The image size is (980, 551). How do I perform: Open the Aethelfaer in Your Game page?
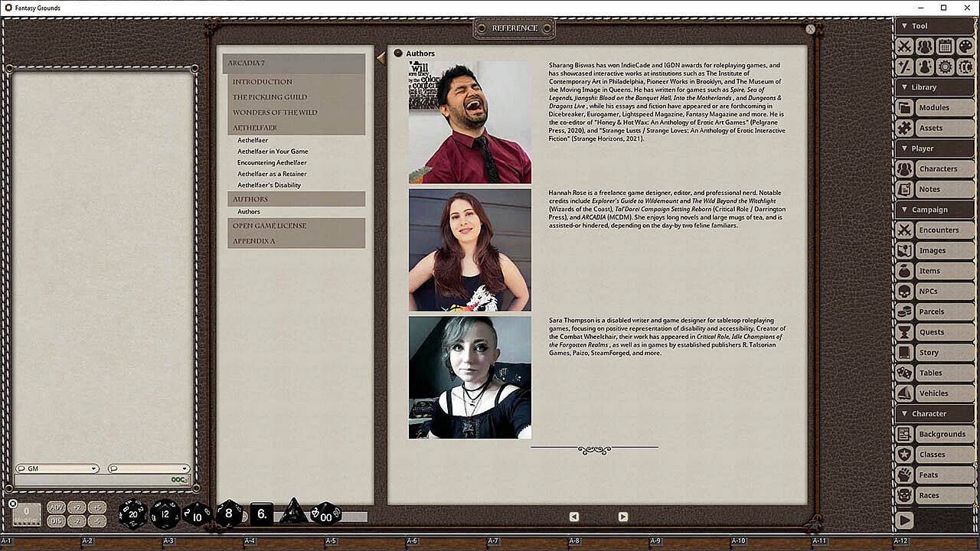coord(273,152)
